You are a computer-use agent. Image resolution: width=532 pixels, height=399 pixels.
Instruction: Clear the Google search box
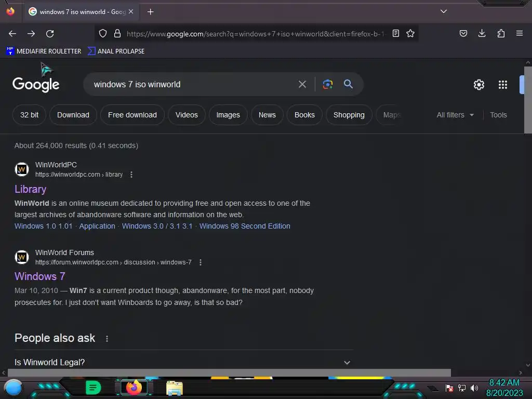tap(302, 84)
